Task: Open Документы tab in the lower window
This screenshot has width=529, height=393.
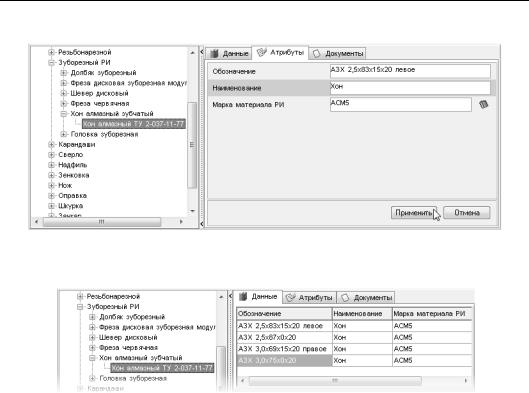Action: point(366,298)
